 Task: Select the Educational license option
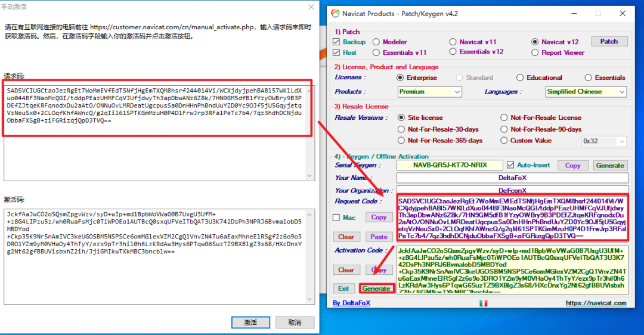(520, 77)
